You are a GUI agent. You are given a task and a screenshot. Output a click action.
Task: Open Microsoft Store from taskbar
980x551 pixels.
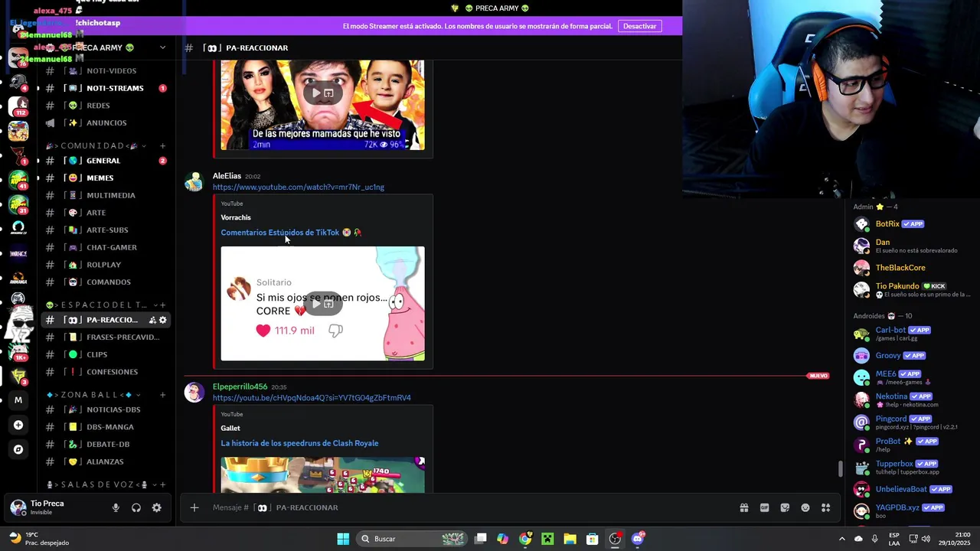click(592, 539)
